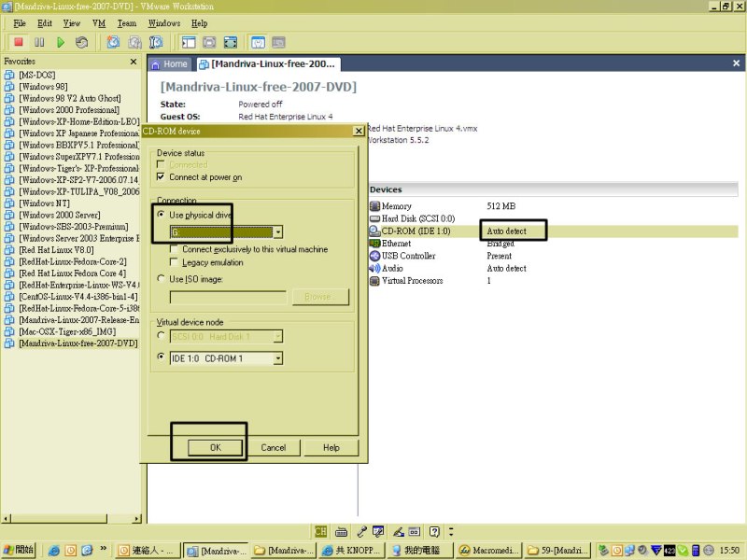Enable Legacy emulation checkbox
Image resolution: width=747 pixels, height=560 pixels.
click(174, 262)
